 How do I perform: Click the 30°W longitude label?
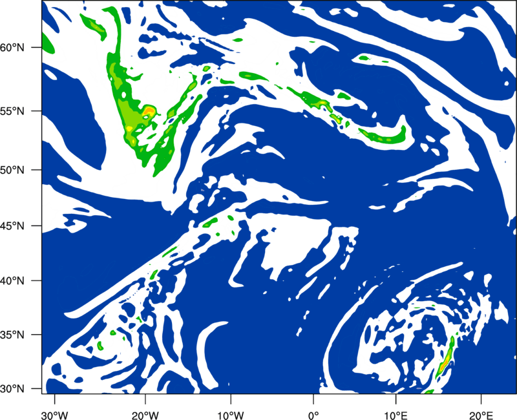[x=54, y=415]
